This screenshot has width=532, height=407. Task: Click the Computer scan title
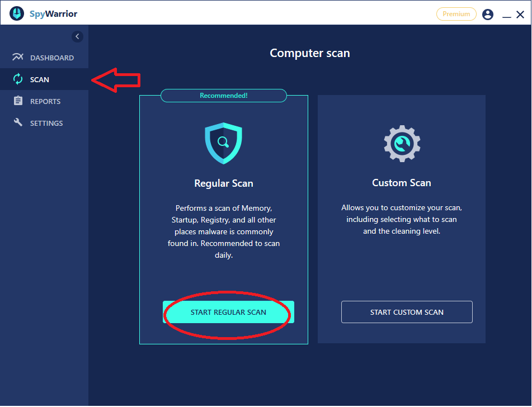tap(310, 53)
